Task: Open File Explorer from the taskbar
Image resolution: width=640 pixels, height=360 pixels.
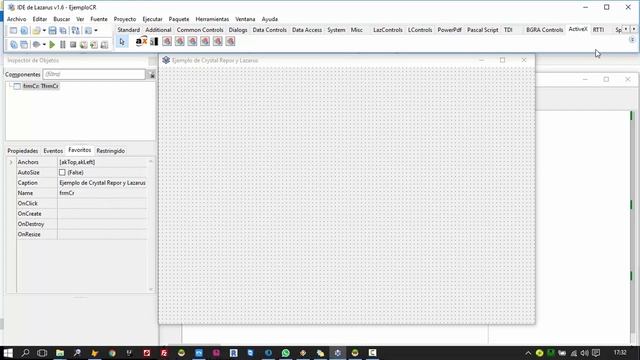Action: point(60,353)
